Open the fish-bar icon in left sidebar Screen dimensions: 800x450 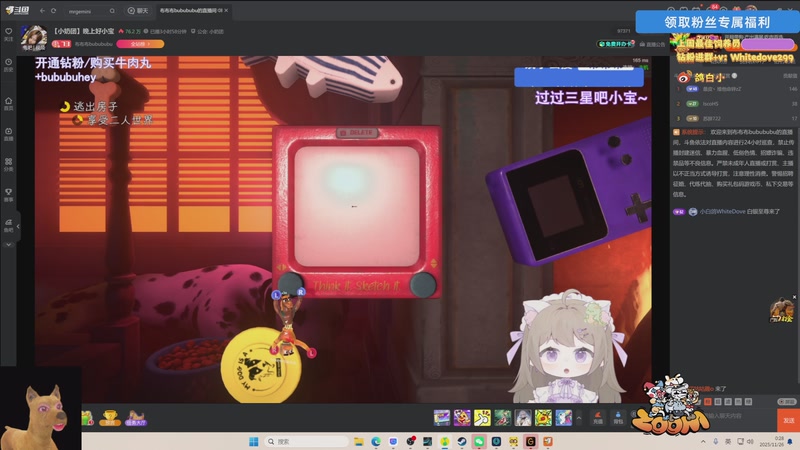click(x=9, y=225)
